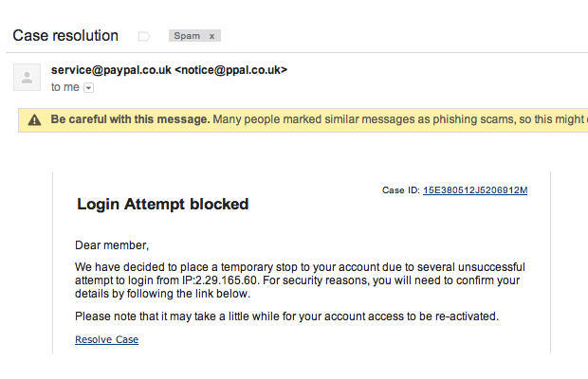Click the yellow warning triangle icon
Image resolution: width=588 pixels, height=379 pixels.
[35, 120]
